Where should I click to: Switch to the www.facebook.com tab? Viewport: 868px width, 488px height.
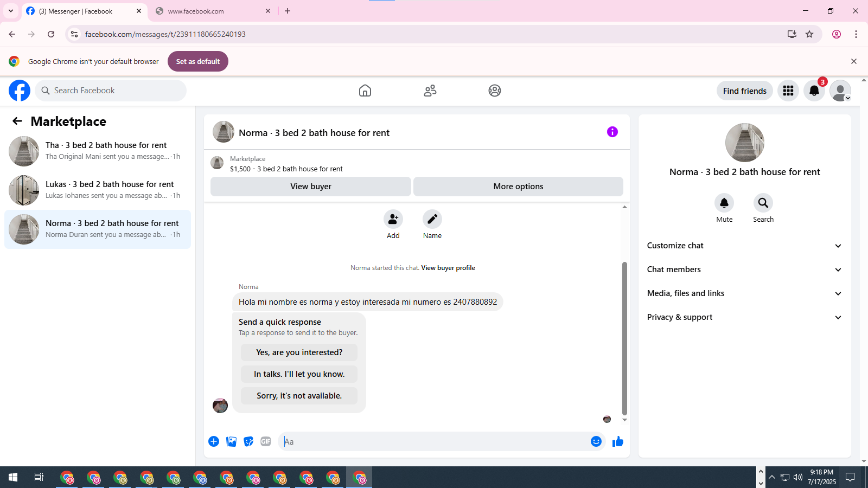pyautogui.click(x=213, y=11)
